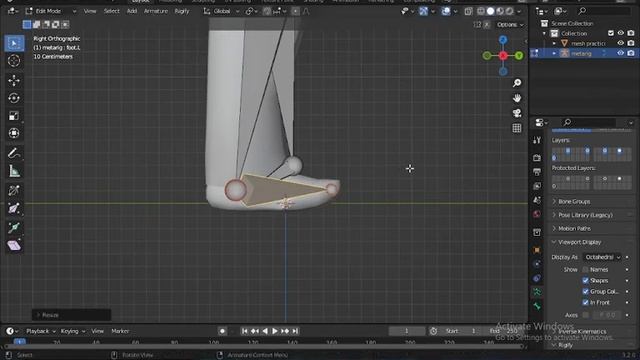The image size is (640, 360).
Task: Expand the mesh practice tree item
Action: 554,43
